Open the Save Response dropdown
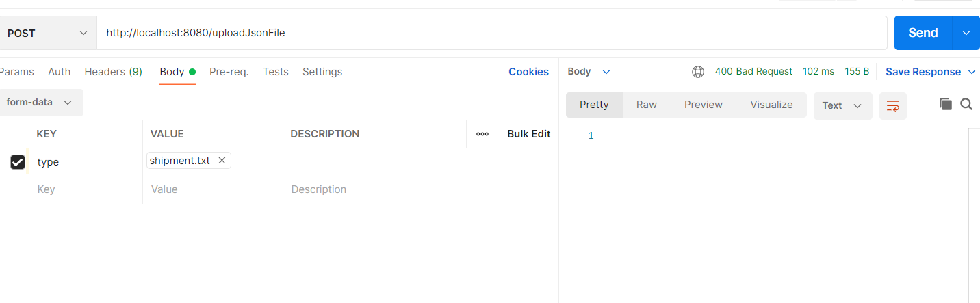Image resolution: width=980 pixels, height=303 pixels. tap(931, 72)
